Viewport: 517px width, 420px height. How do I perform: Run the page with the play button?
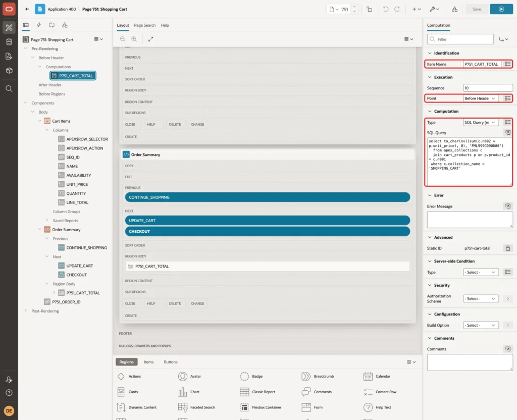point(501,9)
